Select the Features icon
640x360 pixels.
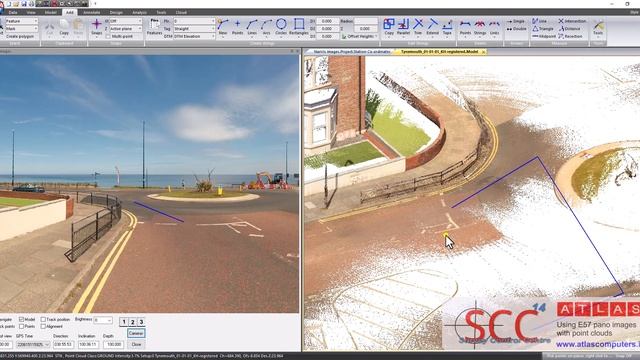coord(154,27)
